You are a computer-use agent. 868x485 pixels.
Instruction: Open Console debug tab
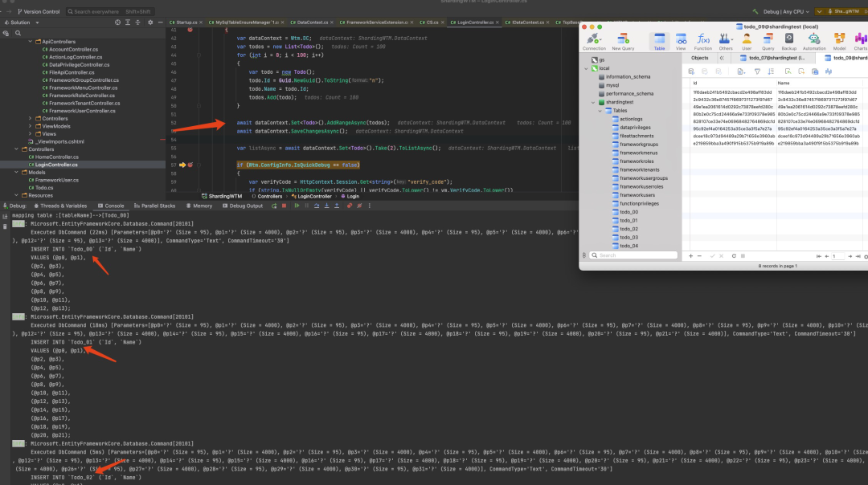(111, 206)
